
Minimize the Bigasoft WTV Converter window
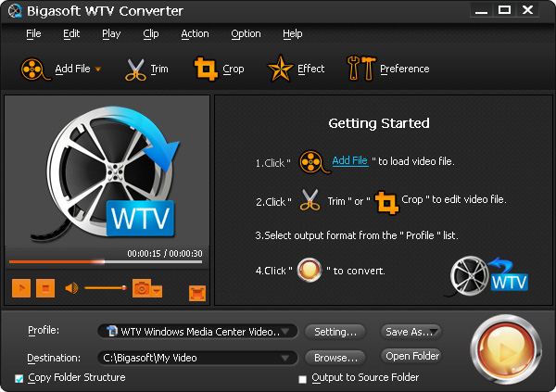481,10
